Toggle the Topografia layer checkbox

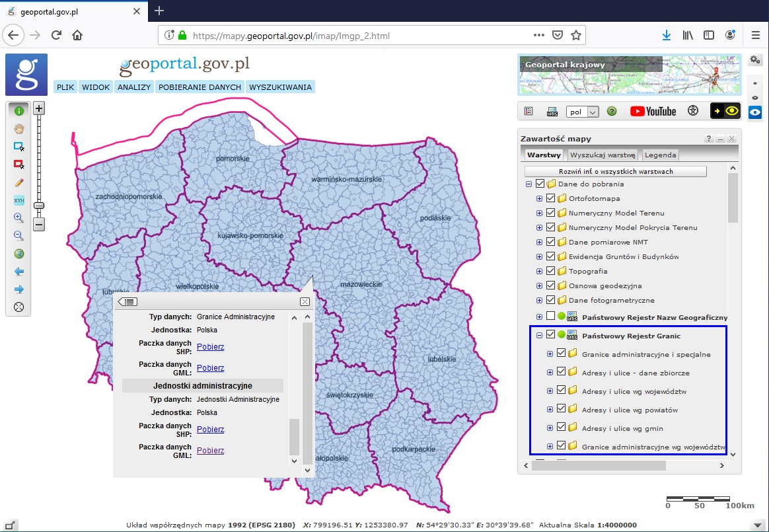click(550, 271)
